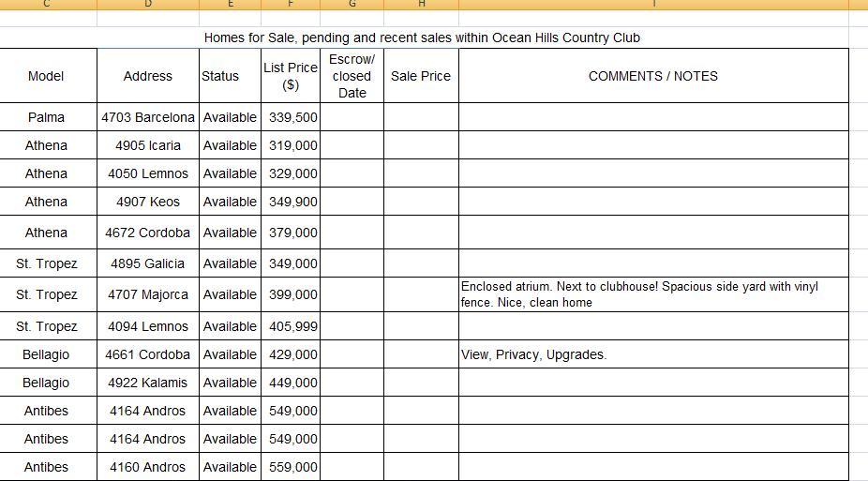868x481 pixels.
Task: Click the 4160 Andros address cell
Action: (148, 467)
